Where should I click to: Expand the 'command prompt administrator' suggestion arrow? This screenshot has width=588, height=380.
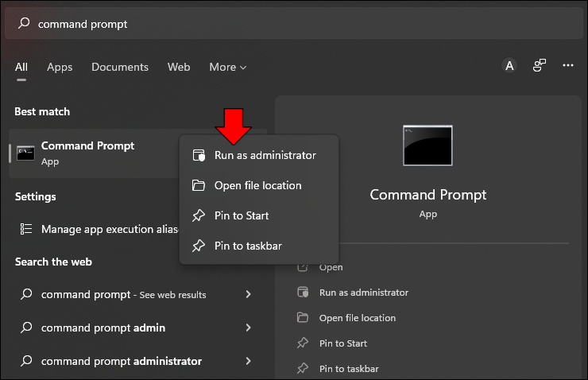[249, 361]
